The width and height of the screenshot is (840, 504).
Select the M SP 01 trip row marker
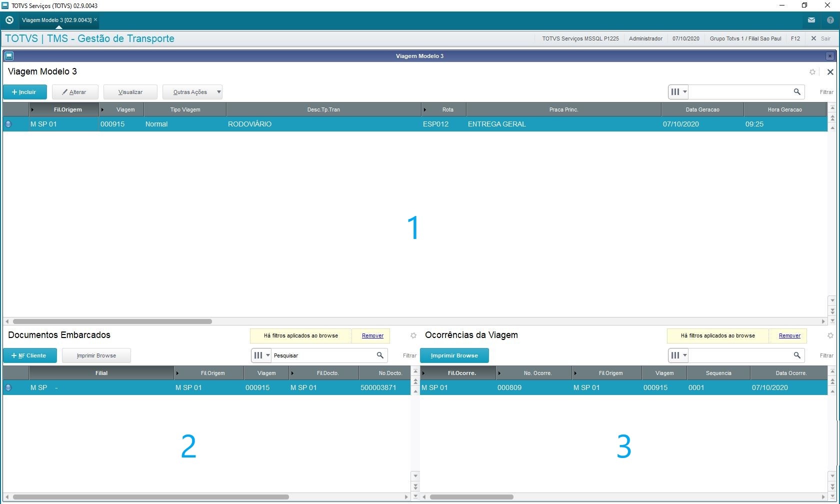click(8, 124)
